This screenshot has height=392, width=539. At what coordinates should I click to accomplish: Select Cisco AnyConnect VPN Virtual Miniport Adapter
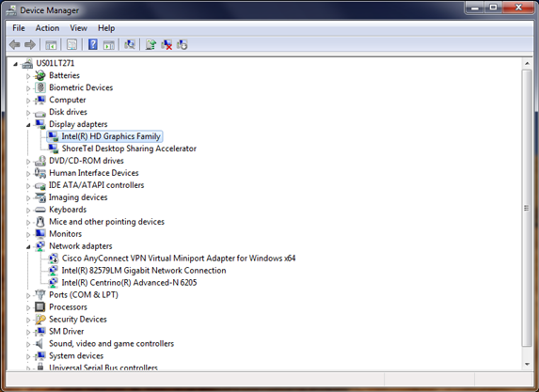179,258
